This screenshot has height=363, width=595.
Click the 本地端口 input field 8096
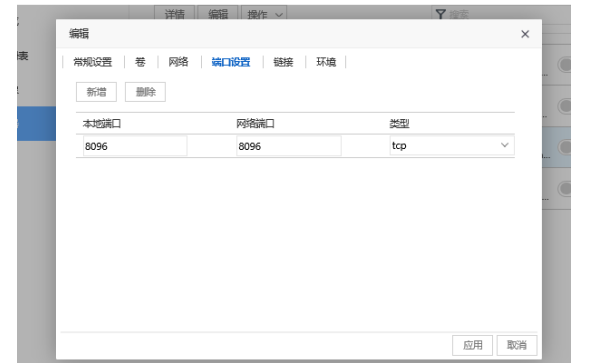click(135, 146)
